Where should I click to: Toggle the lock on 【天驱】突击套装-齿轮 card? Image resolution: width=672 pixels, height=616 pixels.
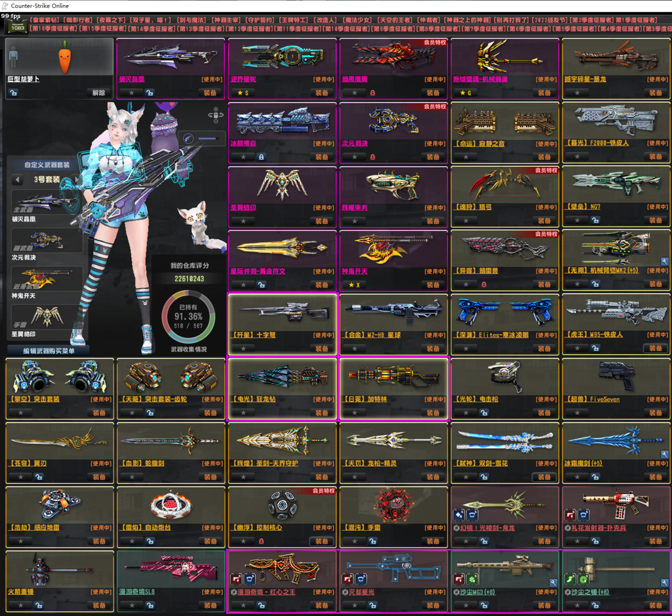[x=149, y=413]
